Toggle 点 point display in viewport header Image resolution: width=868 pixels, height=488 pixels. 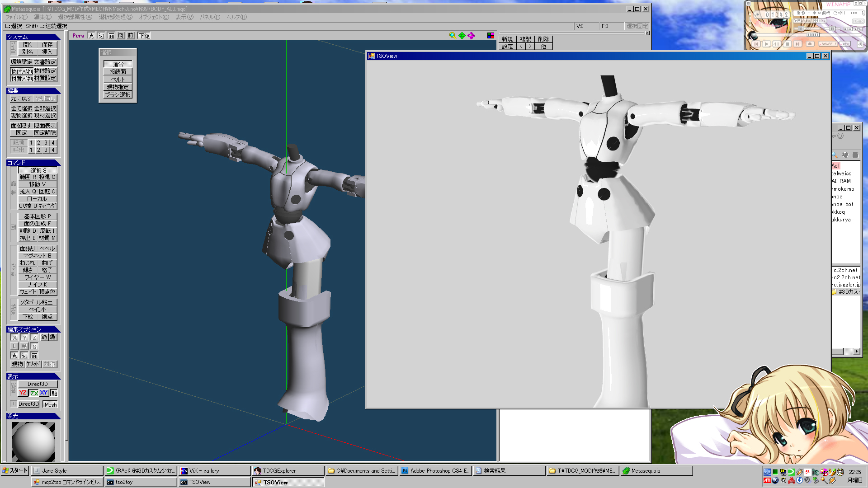tap(91, 36)
